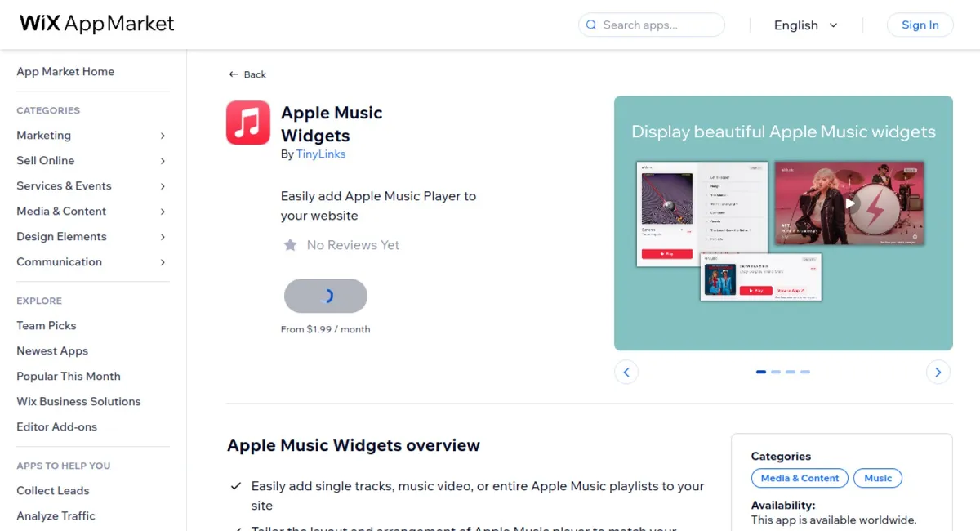Click the Marketing category label
Screen dimensions: 980x531
point(43,136)
